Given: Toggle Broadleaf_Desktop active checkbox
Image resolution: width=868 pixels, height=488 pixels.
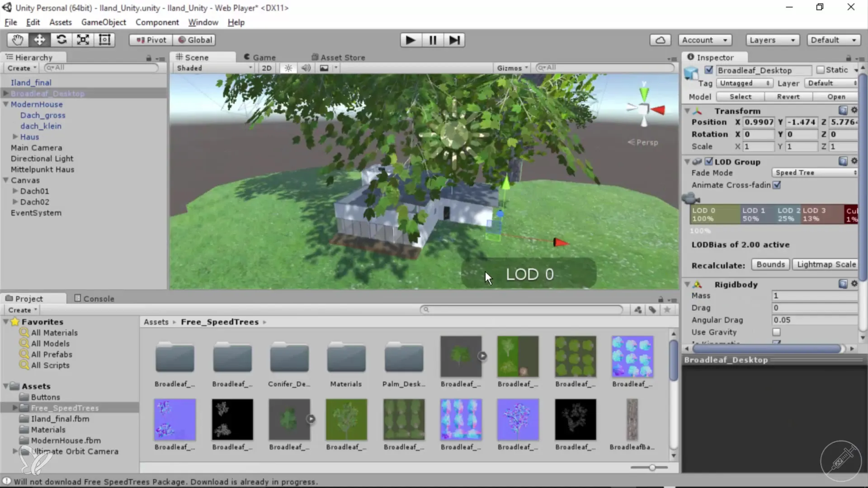Looking at the screenshot, I should pyautogui.click(x=709, y=70).
